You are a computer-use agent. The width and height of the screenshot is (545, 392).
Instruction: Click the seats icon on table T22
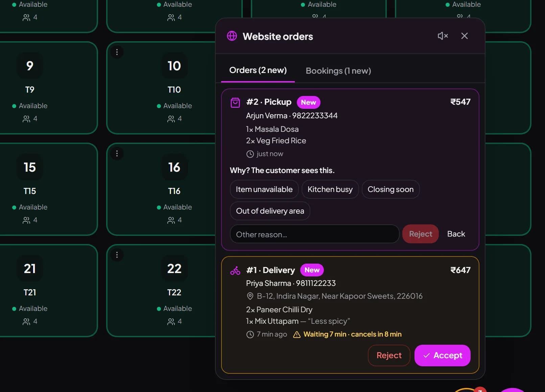click(x=171, y=322)
